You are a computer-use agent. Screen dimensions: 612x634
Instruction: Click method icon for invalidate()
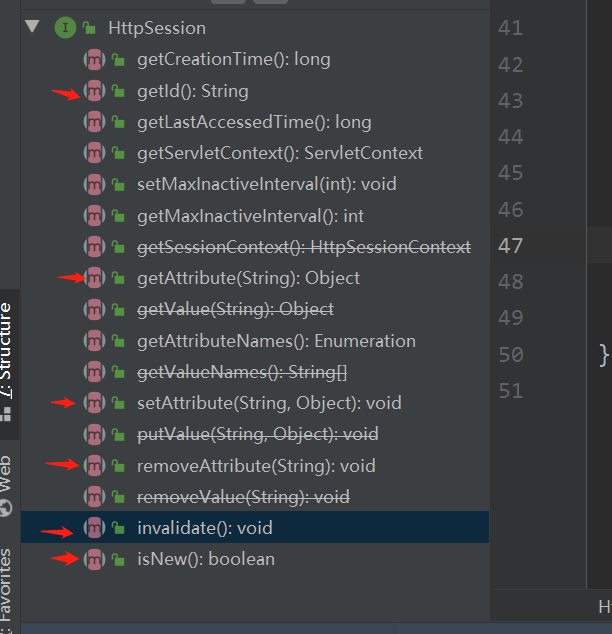point(94,528)
